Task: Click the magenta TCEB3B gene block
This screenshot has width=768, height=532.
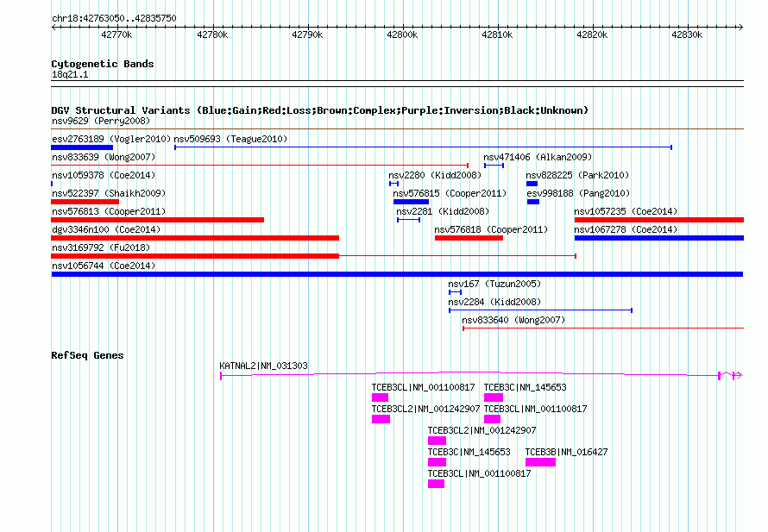Action: (541, 462)
